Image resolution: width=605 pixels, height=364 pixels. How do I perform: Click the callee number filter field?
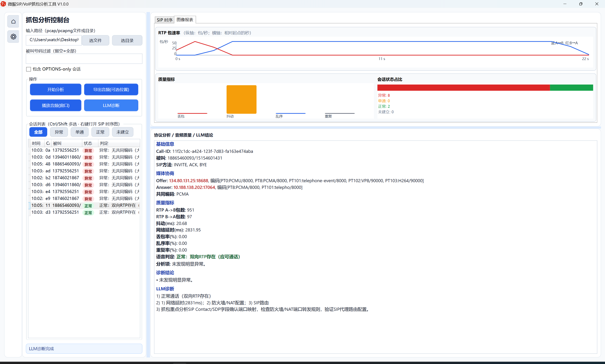pos(84,59)
